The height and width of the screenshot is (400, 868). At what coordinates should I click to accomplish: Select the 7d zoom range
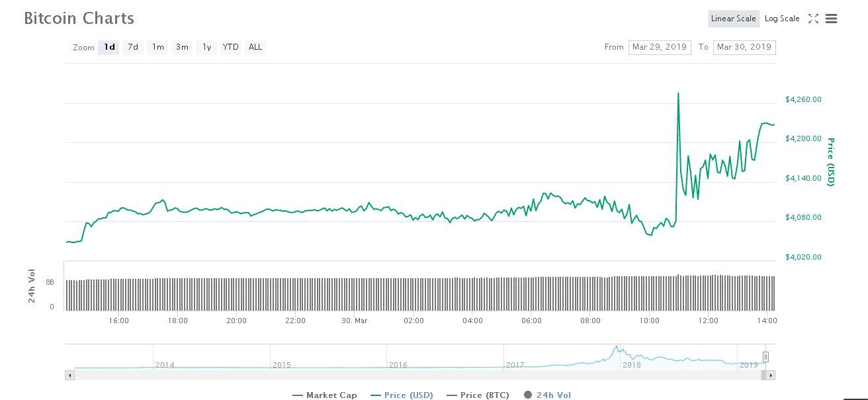click(133, 47)
